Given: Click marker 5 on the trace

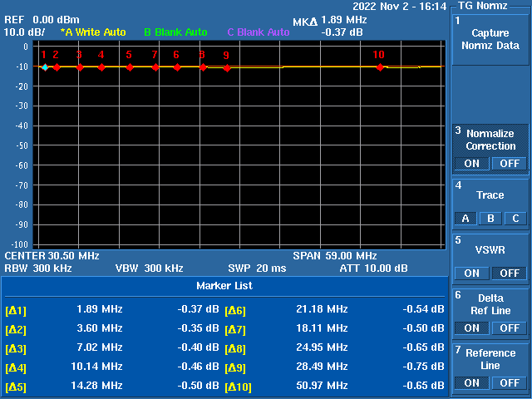Looking at the screenshot, I should pos(130,67).
